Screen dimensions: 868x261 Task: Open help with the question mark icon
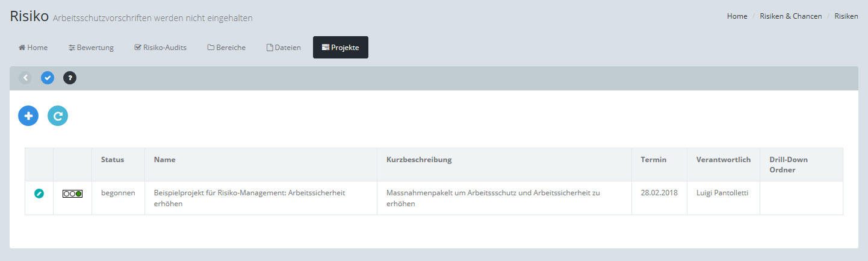pyautogui.click(x=70, y=78)
